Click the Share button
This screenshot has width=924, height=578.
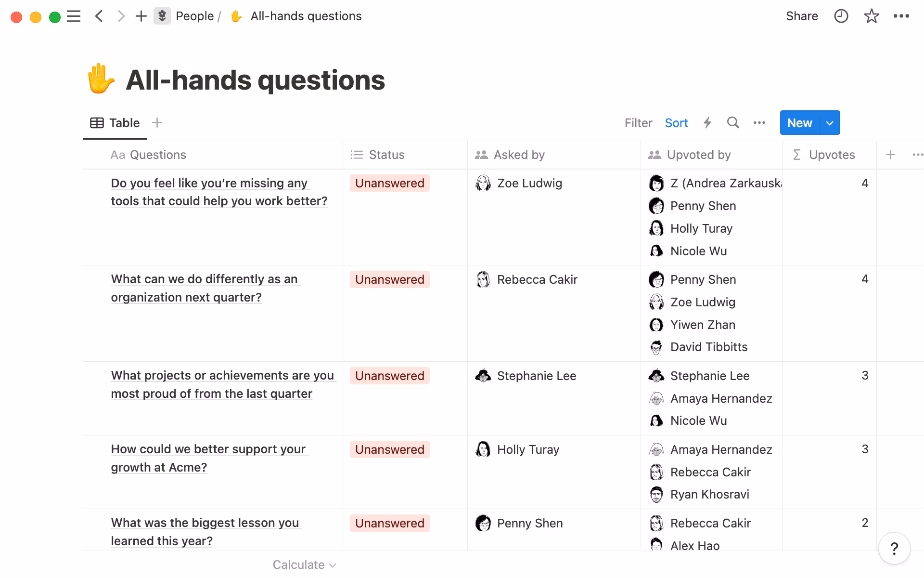point(802,16)
